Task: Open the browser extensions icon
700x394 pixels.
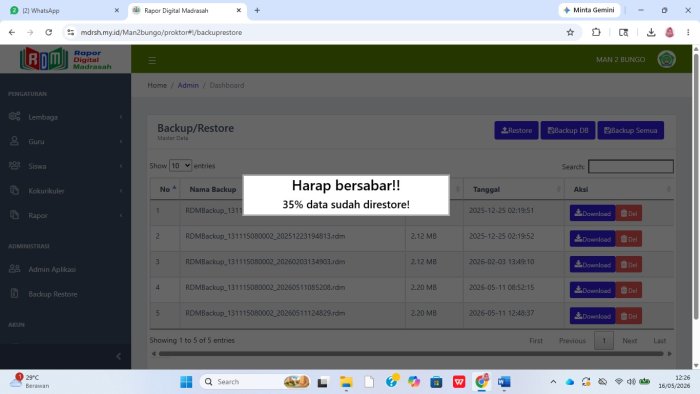Action: pos(596,32)
